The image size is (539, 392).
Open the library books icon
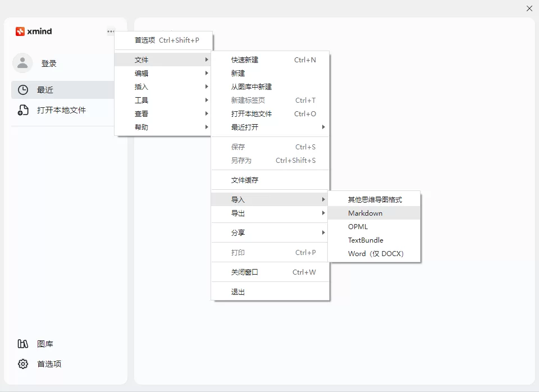pos(23,344)
